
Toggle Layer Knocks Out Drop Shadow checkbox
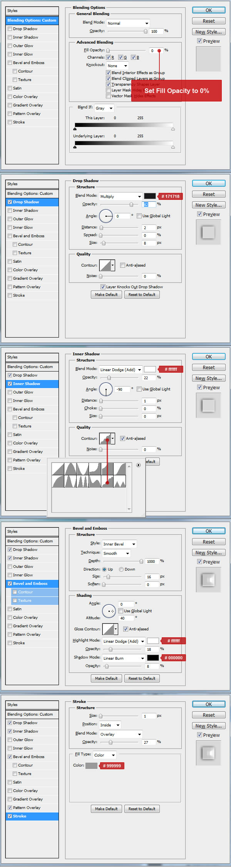coord(103,287)
